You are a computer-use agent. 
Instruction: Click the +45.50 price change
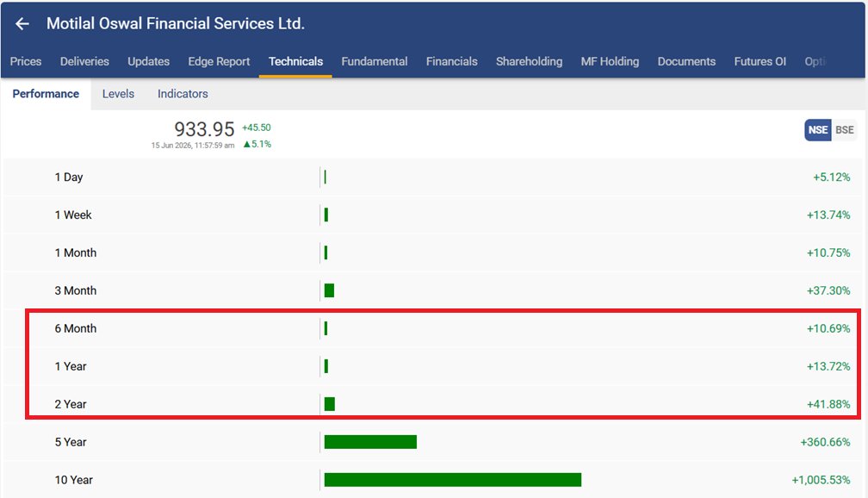pos(257,128)
